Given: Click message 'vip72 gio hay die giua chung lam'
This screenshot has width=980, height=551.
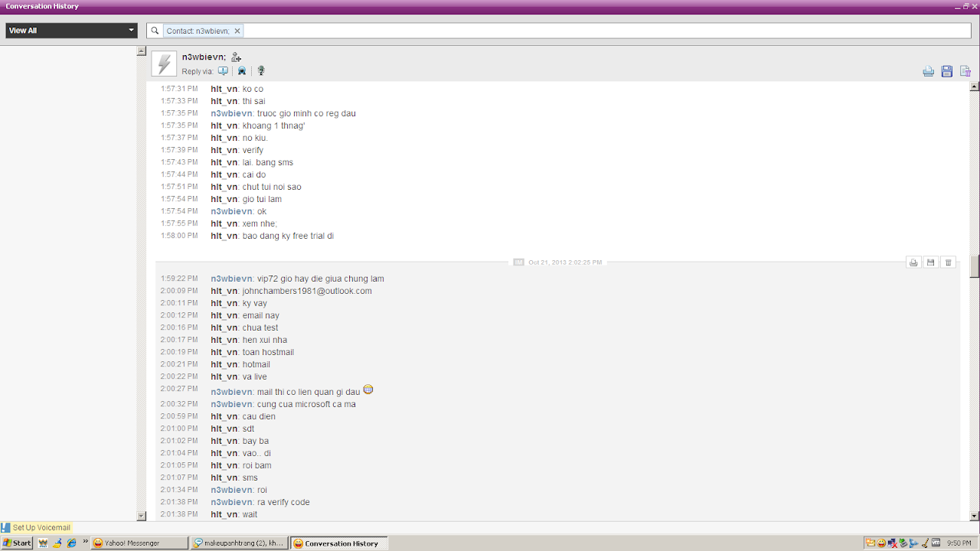Looking at the screenshot, I should 321,279.
